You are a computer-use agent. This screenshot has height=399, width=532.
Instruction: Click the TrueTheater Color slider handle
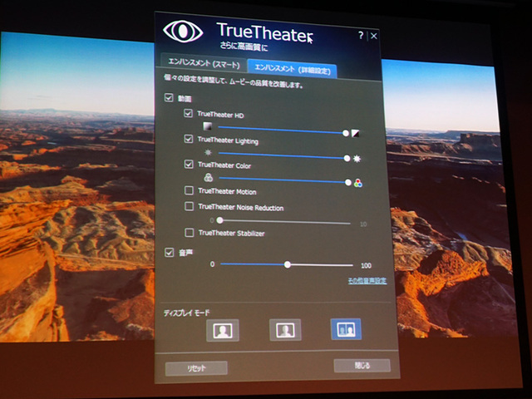pyautogui.click(x=348, y=183)
